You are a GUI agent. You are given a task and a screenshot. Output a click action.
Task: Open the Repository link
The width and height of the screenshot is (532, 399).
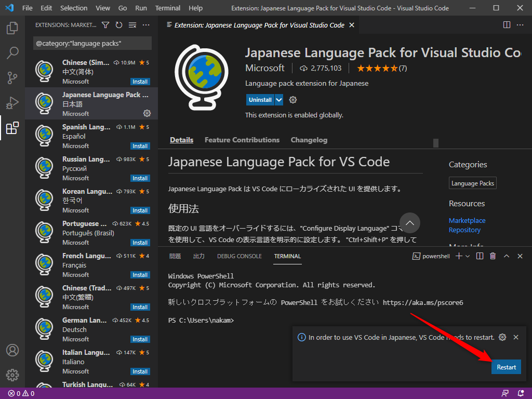[464, 230]
